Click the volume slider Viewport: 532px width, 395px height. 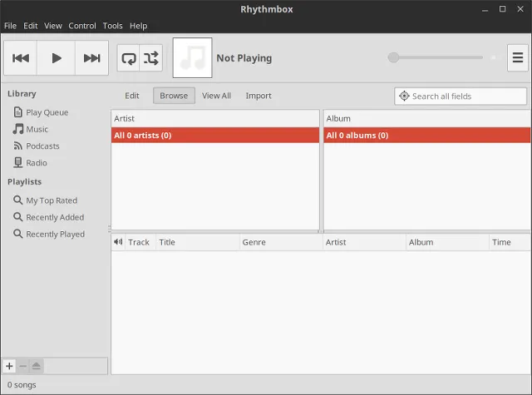(437, 57)
